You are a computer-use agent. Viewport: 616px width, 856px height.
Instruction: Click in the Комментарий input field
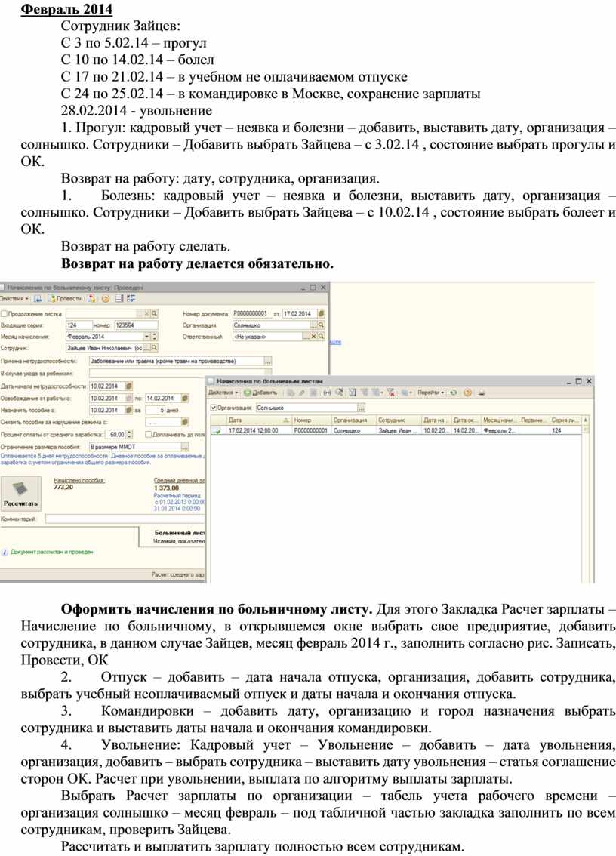point(125,519)
